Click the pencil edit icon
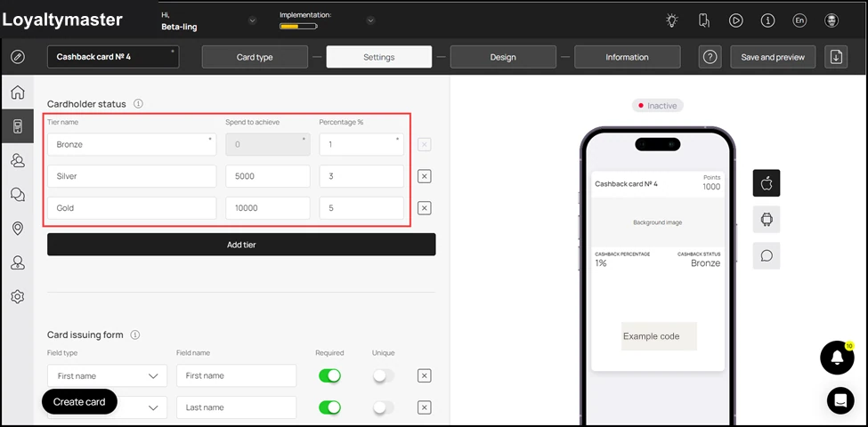868x427 pixels. 18,57
